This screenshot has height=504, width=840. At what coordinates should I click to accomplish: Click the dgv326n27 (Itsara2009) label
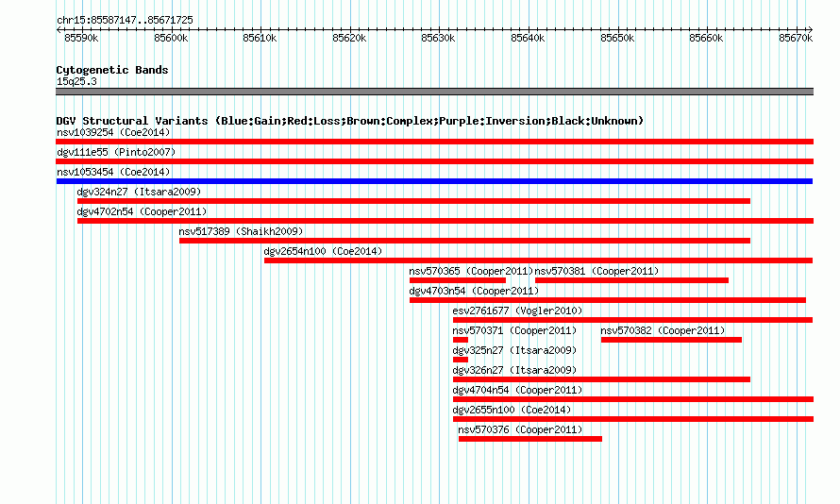point(514,370)
